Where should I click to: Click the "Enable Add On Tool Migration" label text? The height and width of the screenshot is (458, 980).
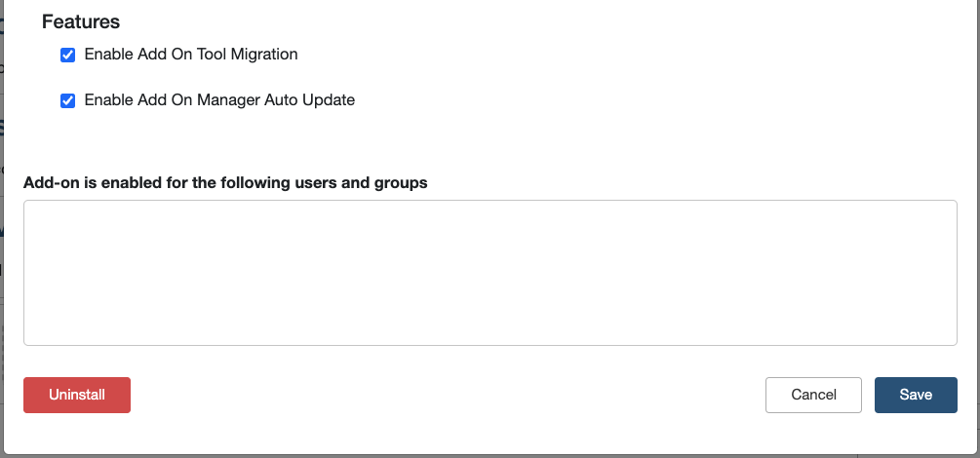click(x=191, y=55)
